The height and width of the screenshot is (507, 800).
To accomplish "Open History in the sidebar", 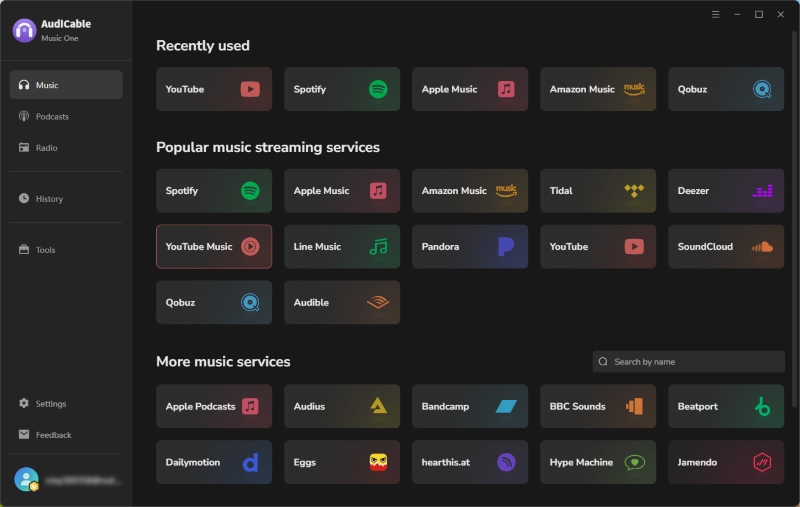I will [x=66, y=198].
